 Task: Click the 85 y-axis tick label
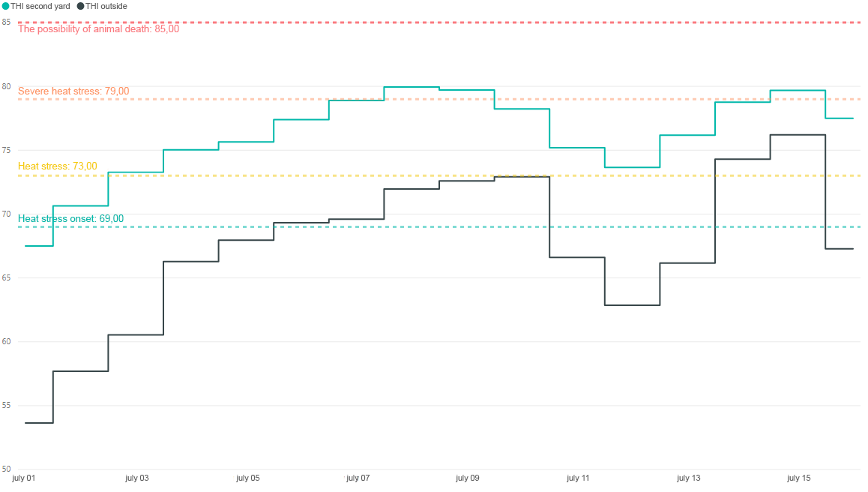(x=6, y=22)
